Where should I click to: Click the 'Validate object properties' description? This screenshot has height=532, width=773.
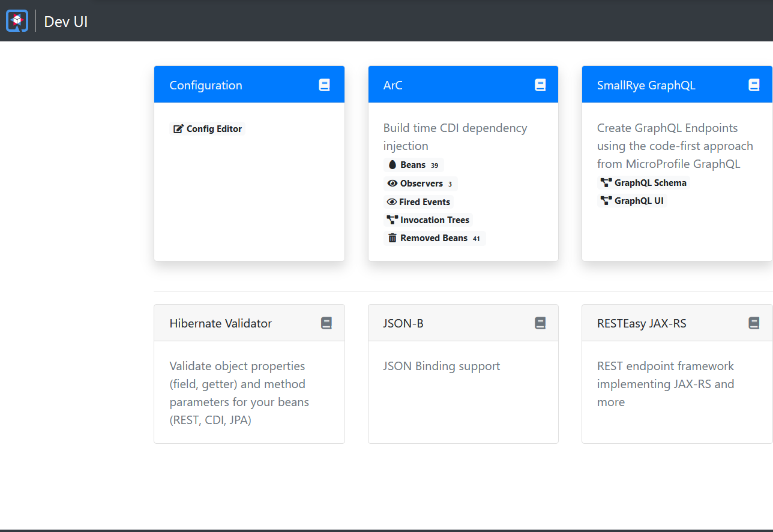(x=239, y=393)
